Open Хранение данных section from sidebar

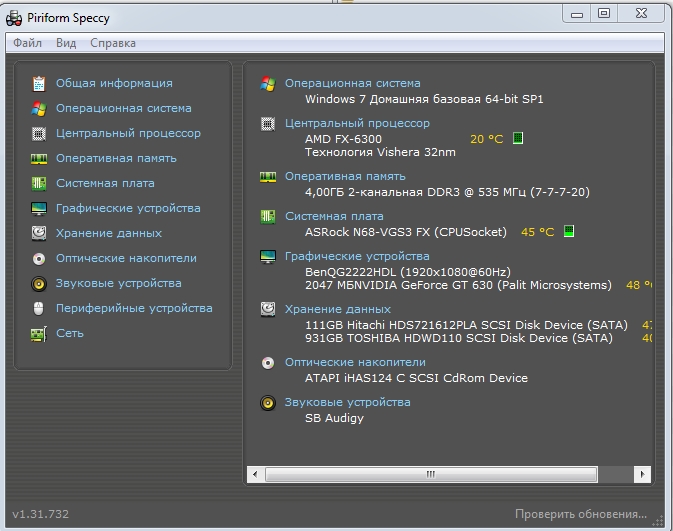click(x=109, y=234)
